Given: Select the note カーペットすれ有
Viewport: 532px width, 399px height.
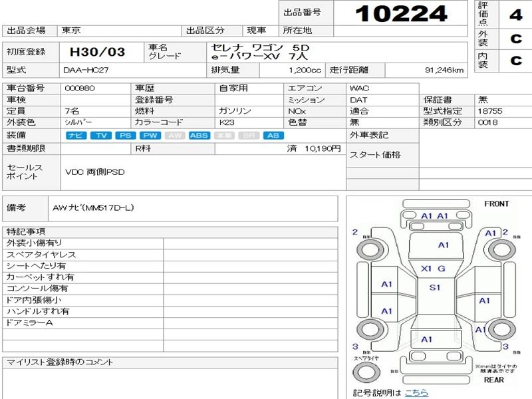Looking at the screenshot, I should [40, 277].
